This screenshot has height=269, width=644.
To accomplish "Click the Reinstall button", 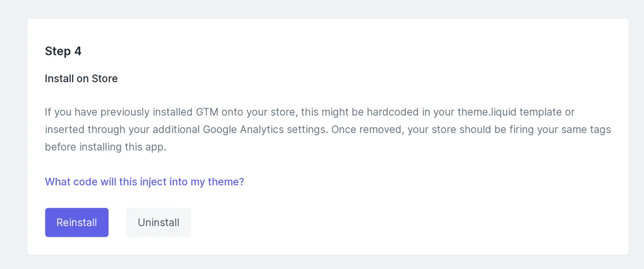I will (x=77, y=223).
